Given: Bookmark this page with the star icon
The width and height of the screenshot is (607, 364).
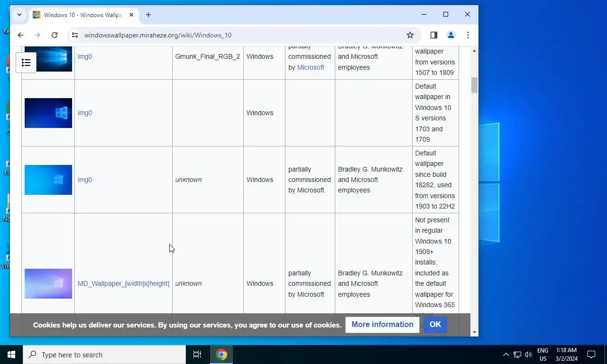Looking at the screenshot, I should click(410, 35).
